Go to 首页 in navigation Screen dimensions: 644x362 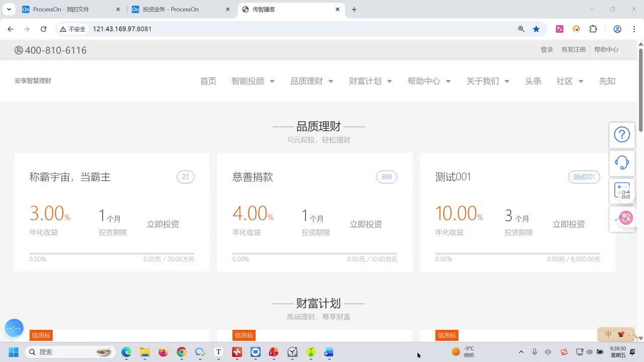208,81
